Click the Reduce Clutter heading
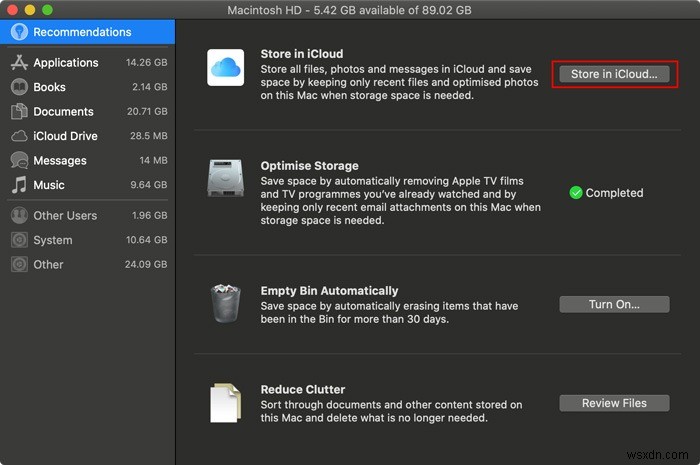 click(x=303, y=390)
